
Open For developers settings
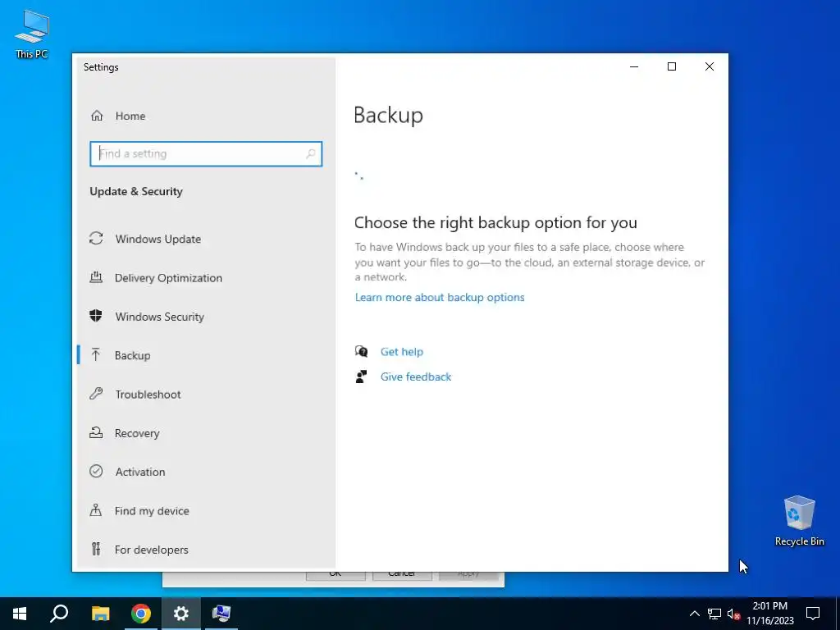tap(151, 550)
